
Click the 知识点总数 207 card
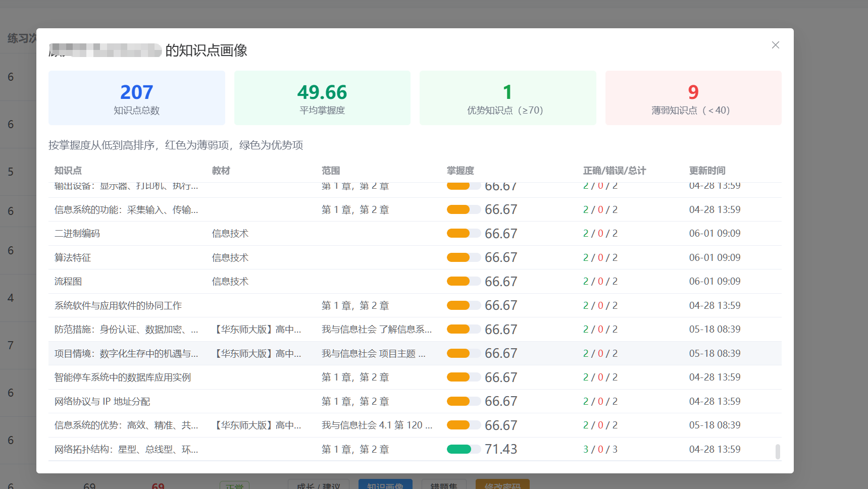137,98
